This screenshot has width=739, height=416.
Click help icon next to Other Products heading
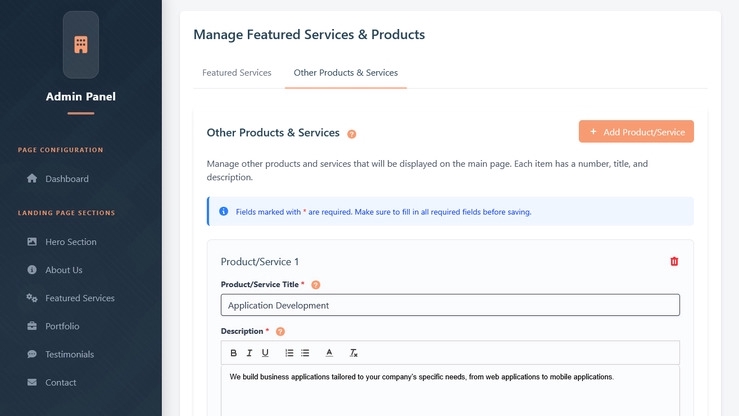pos(352,133)
